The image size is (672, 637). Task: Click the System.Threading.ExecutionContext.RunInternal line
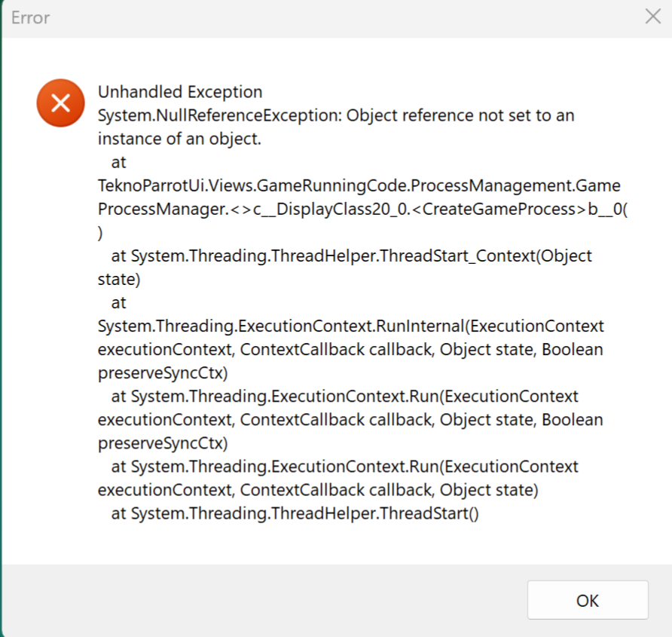pos(351,326)
